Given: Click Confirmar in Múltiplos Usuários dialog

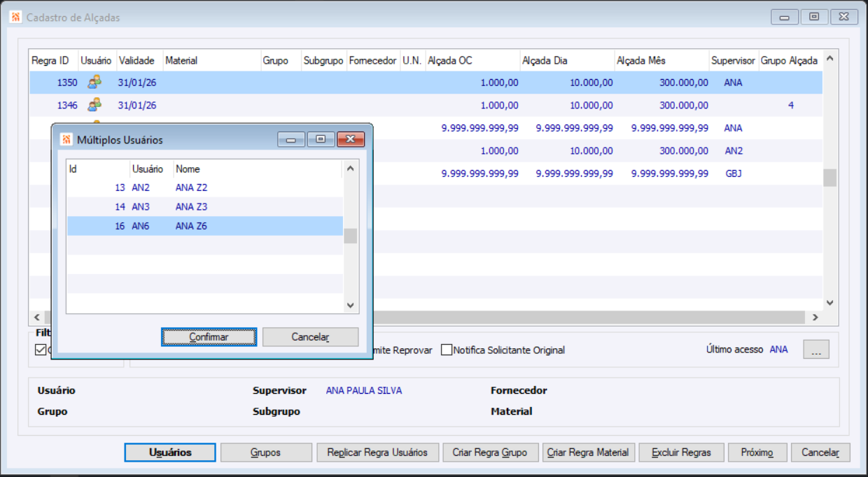Looking at the screenshot, I should click(209, 337).
